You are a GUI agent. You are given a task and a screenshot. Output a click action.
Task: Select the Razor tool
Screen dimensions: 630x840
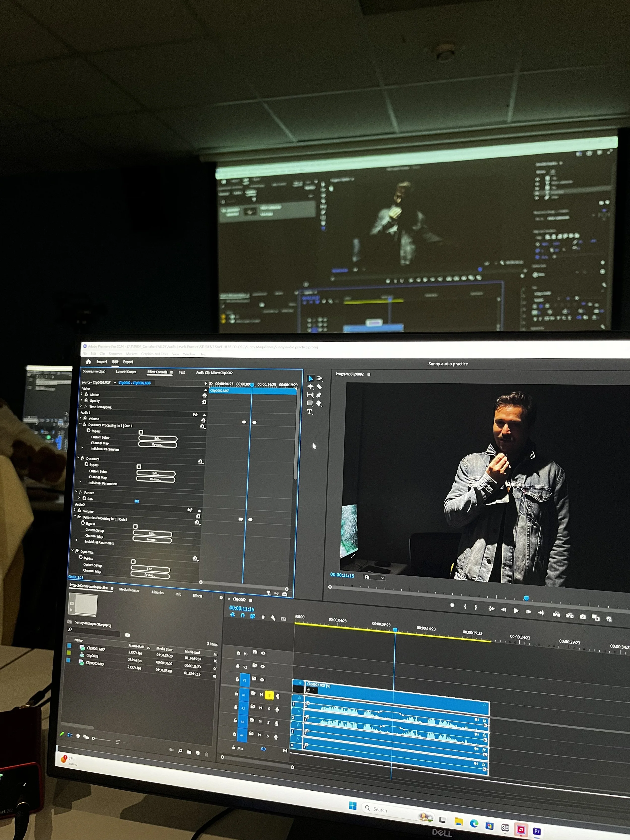(x=319, y=387)
